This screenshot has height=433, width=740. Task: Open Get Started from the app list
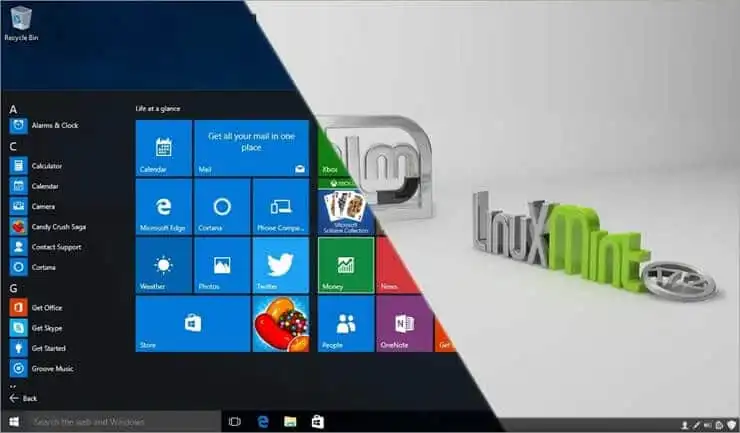click(x=38, y=348)
